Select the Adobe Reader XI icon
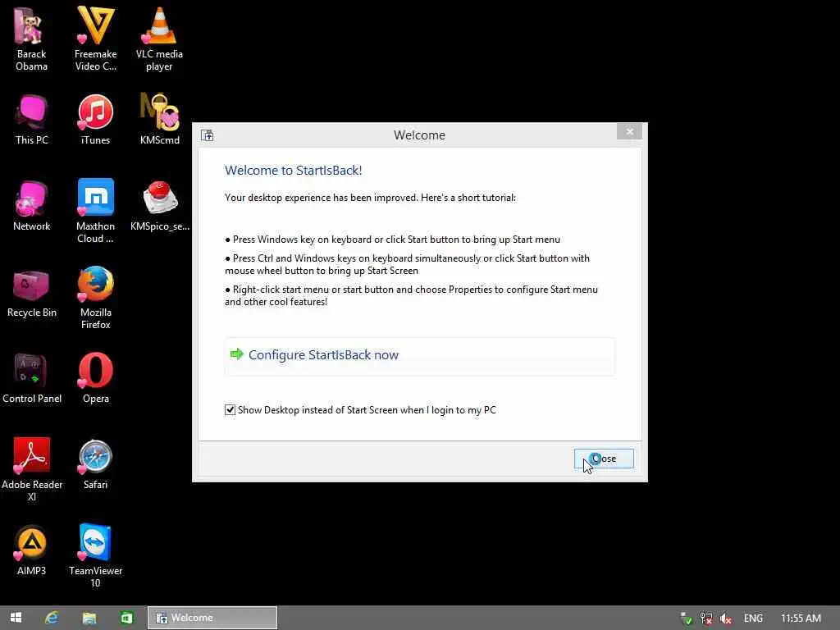 [x=32, y=469]
